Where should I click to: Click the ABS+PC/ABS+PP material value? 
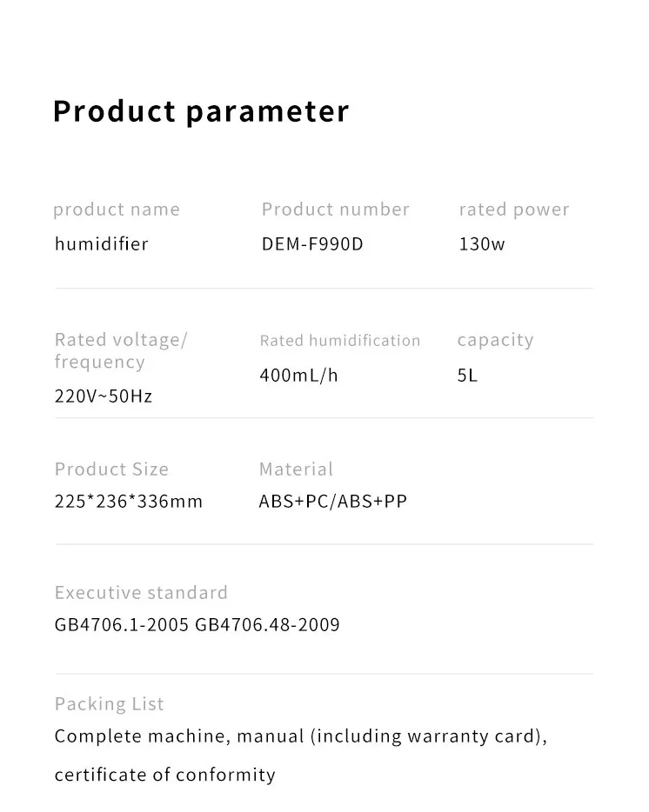coord(333,502)
